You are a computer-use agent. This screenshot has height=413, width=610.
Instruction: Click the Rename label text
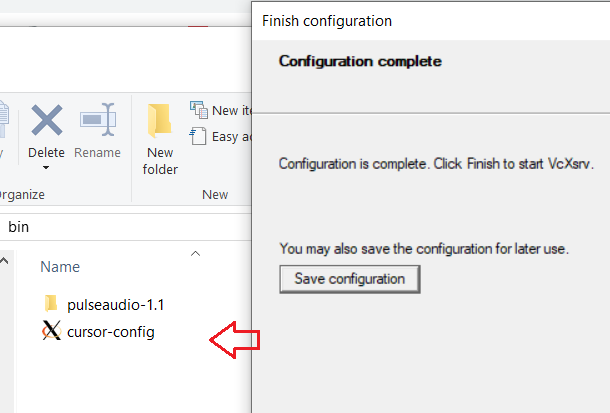[x=97, y=152]
